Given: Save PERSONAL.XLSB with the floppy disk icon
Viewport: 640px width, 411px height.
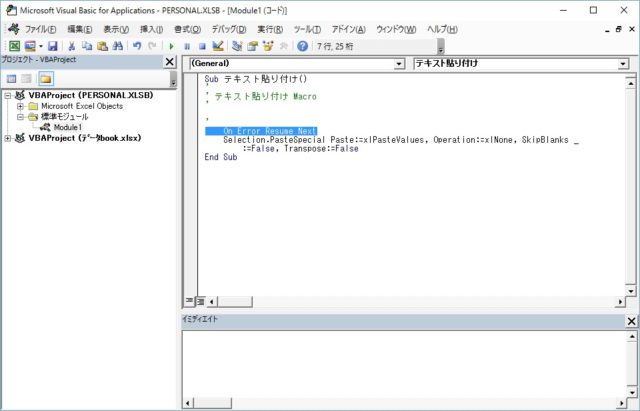Looking at the screenshot, I should [53, 46].
